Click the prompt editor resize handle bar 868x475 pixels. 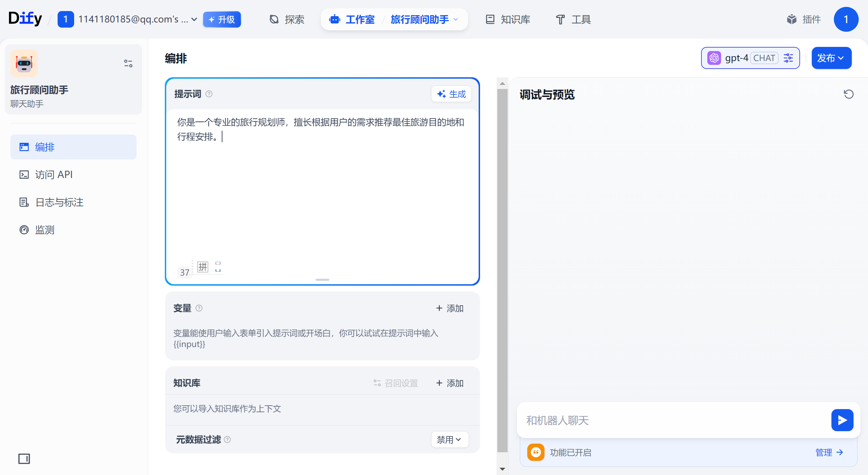point(322,280)
